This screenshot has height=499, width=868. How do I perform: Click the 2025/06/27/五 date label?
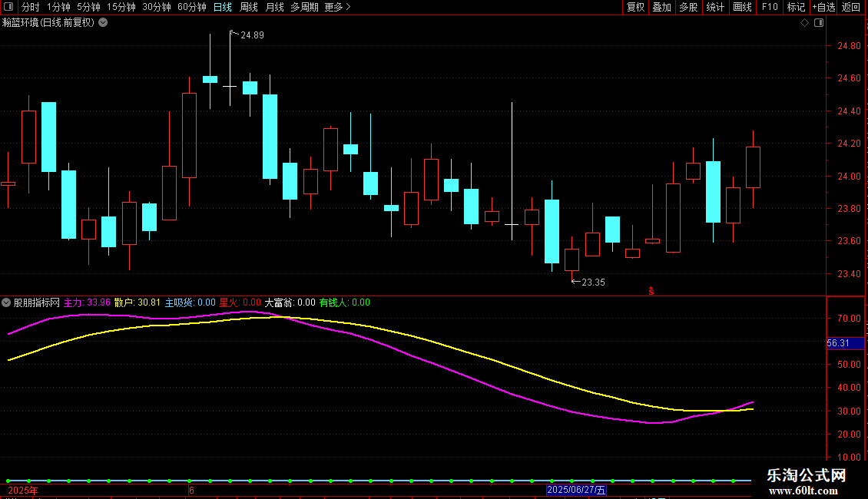click(576, 490)
